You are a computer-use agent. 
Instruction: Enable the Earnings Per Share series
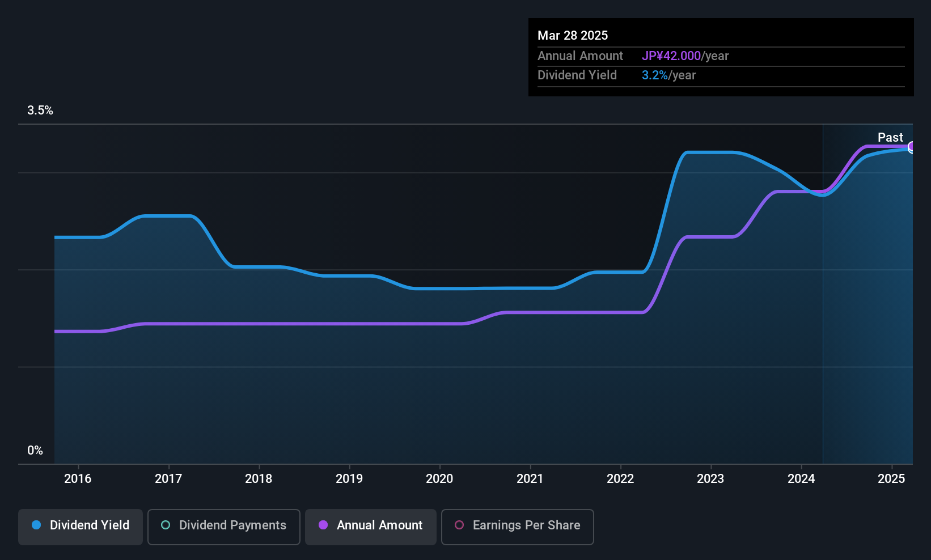point(518,527)
